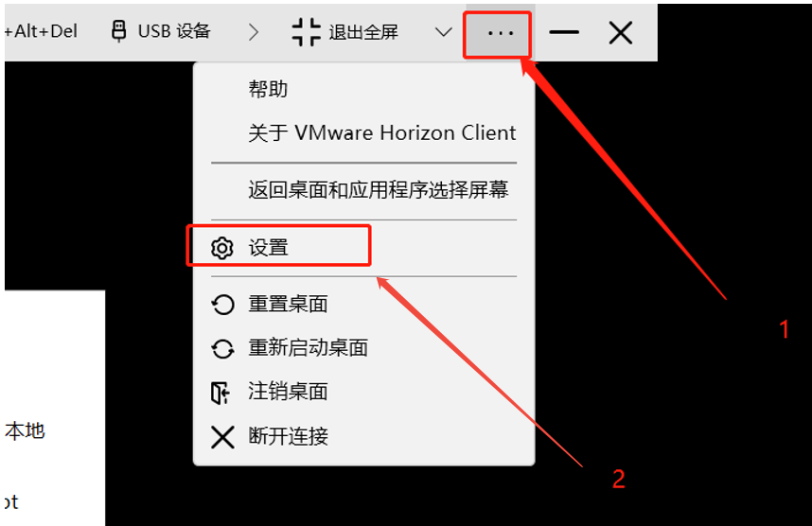The image size is (812, 526).
Task: Click the 退出全屏 text button
Action: [x=363, y=32]
